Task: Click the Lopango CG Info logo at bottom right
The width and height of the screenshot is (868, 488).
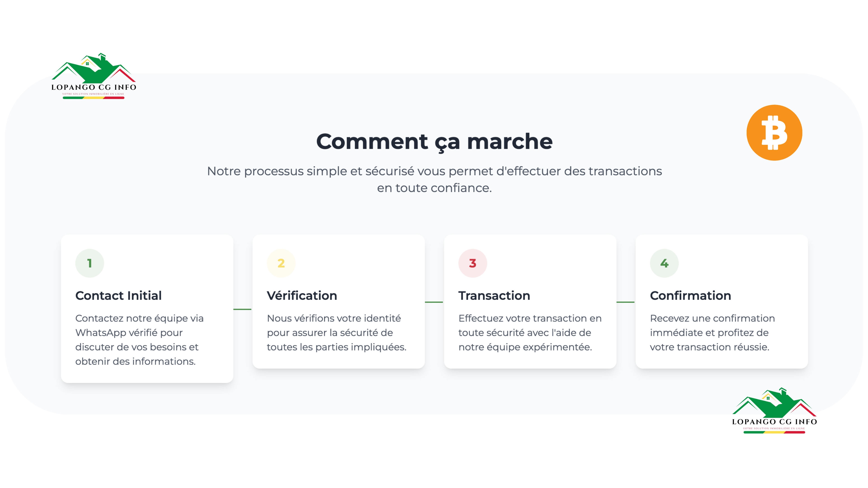Action: click(x=774, y=410)
